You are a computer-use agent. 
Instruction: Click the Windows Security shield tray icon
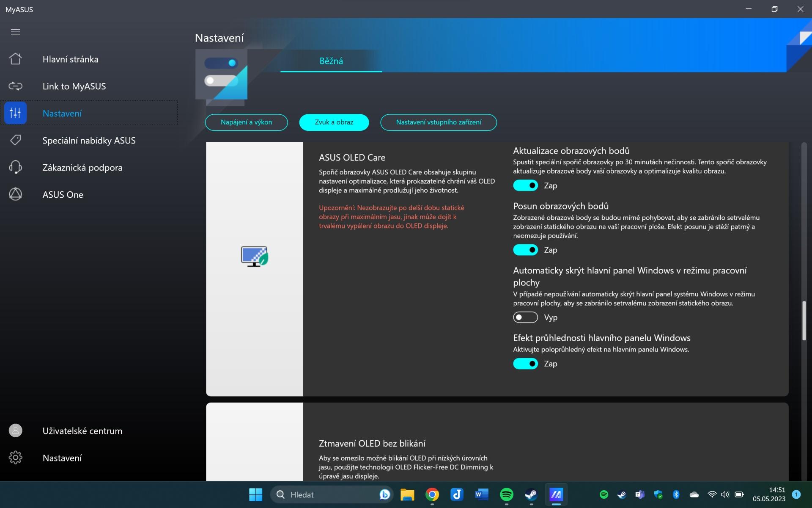[658, 494]
